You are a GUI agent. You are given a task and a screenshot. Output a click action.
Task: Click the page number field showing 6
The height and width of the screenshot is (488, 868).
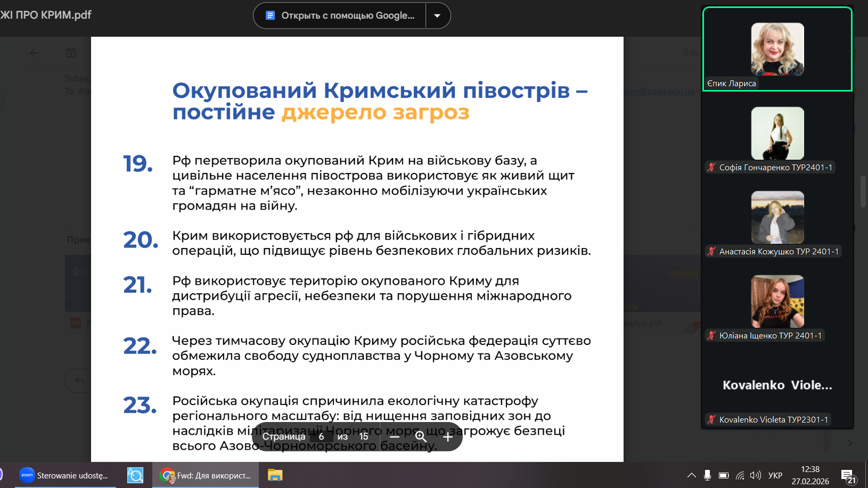pos(321,437)
